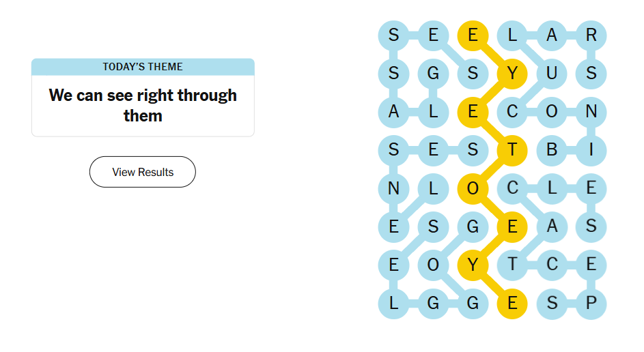Select yellow E in the top row

pos(473,35)
